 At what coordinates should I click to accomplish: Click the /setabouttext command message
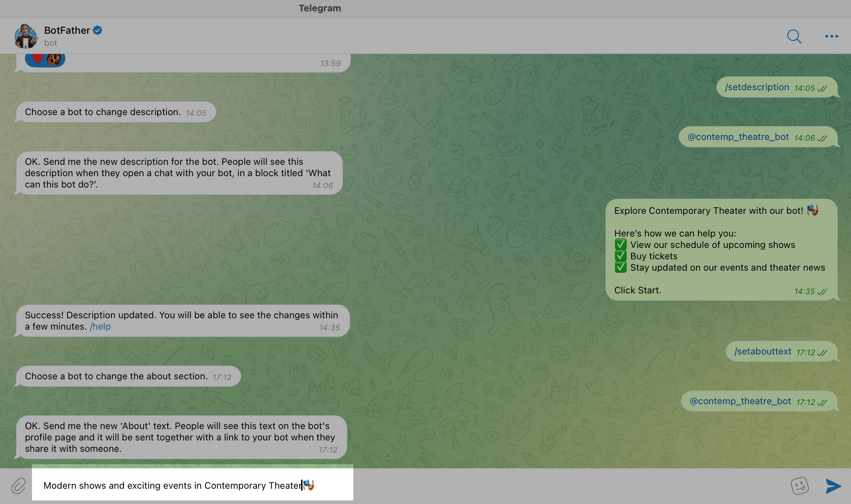point(762,352)
